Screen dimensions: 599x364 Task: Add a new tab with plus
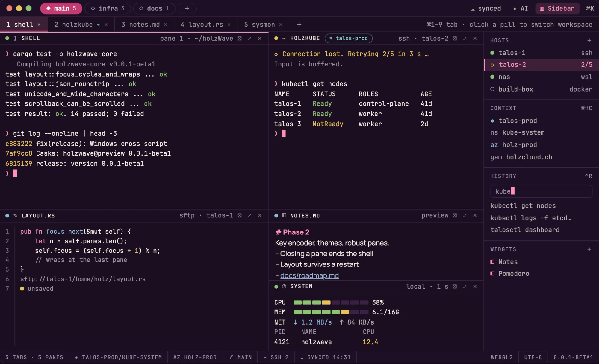coord(299,25)
